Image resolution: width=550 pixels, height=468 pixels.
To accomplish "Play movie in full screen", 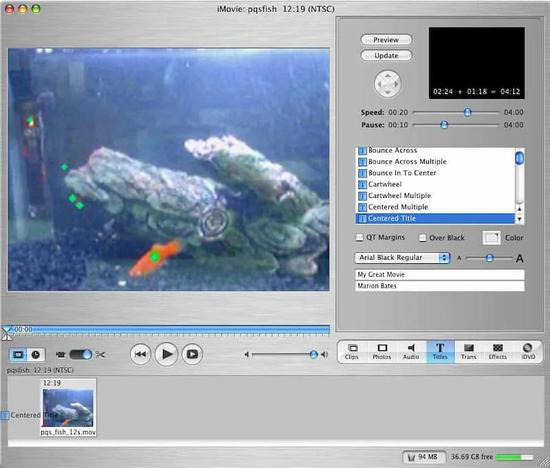I will click(192, 354).
